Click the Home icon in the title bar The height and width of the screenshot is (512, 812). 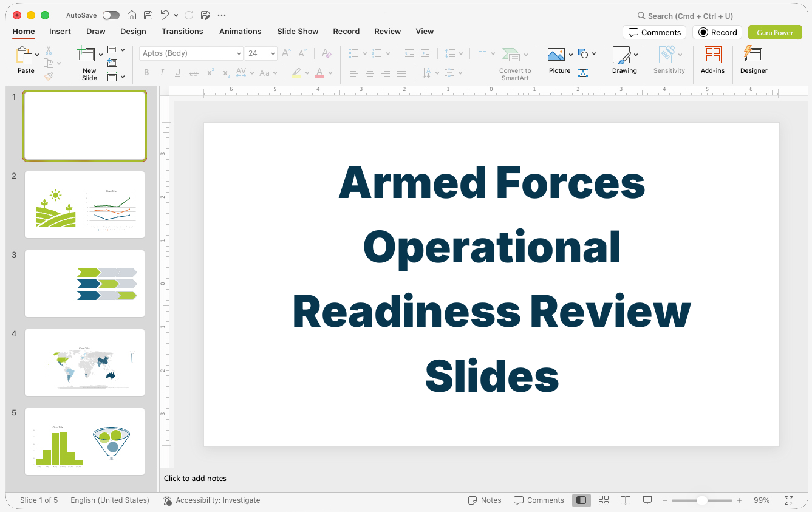(132, 15)
